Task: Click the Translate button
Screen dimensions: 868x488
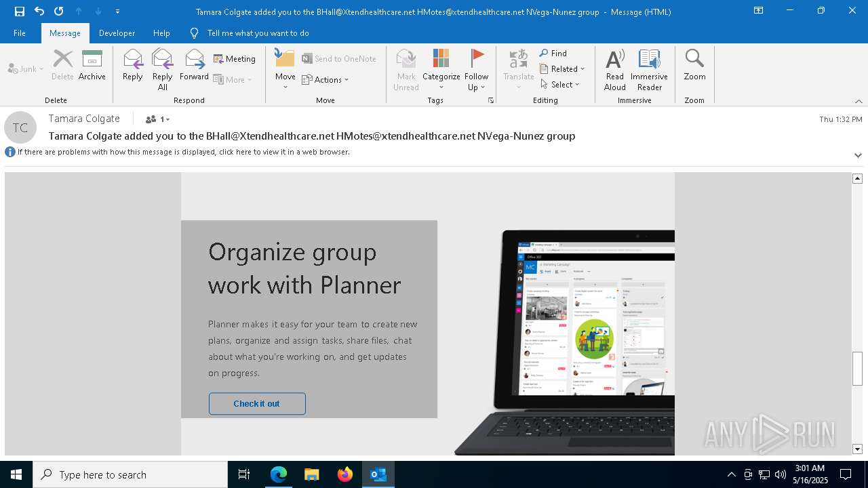Action: [519, 69]
